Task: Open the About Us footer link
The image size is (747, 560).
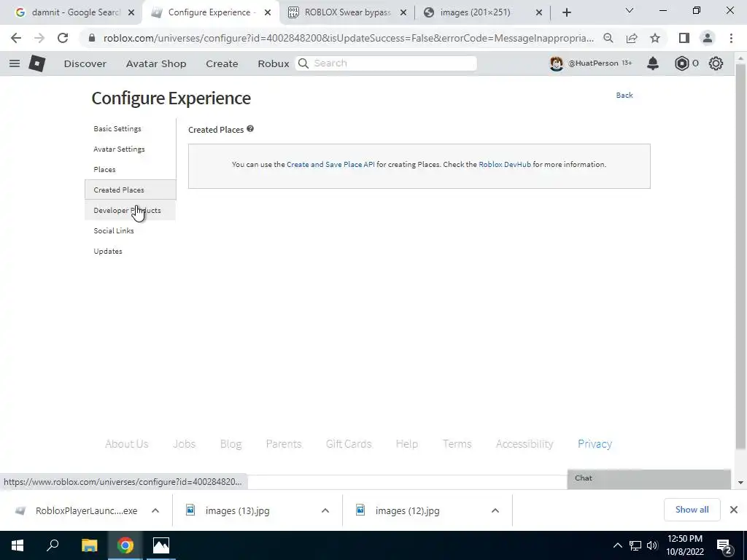Action: point(126,444)
